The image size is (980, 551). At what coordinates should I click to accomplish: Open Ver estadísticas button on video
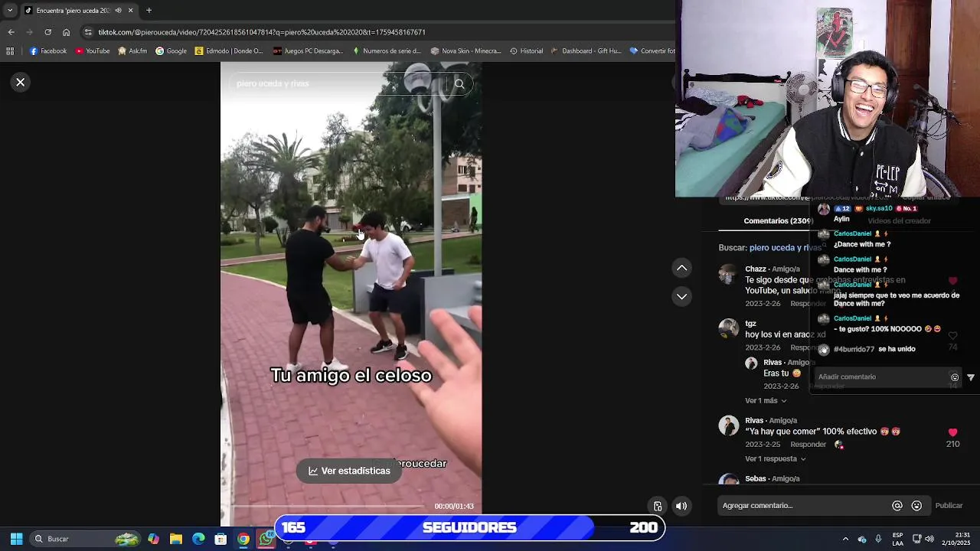(349, 471)
